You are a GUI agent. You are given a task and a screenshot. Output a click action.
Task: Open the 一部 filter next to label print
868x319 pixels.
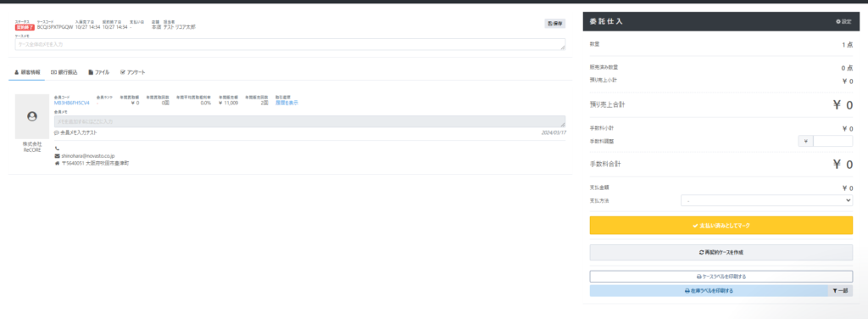pos(840,291)
